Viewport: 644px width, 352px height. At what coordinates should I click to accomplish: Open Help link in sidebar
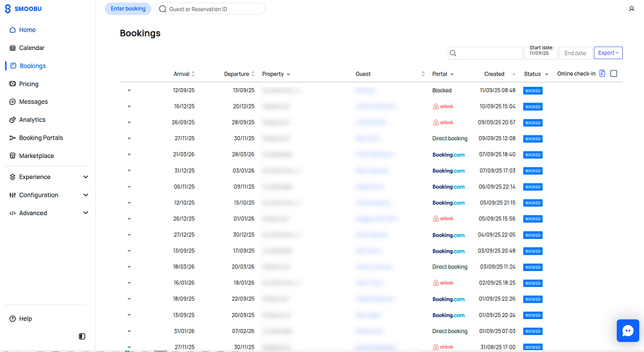coord(26,318)
